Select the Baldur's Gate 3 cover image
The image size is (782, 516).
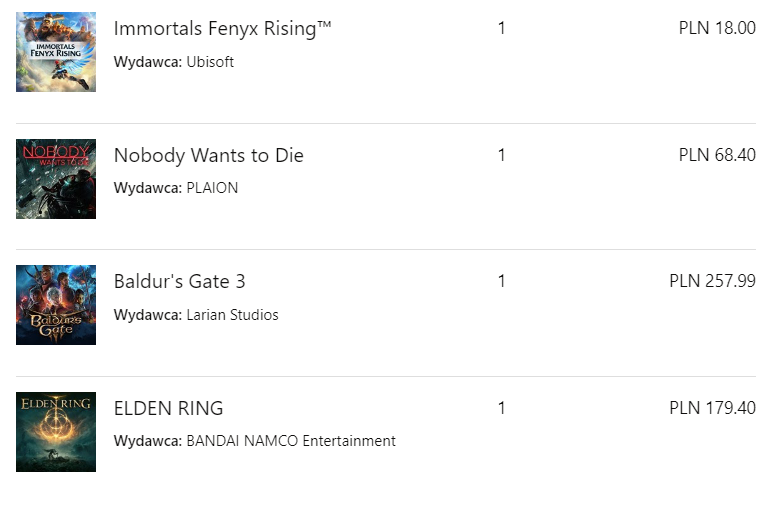click(x=56, y=305)
